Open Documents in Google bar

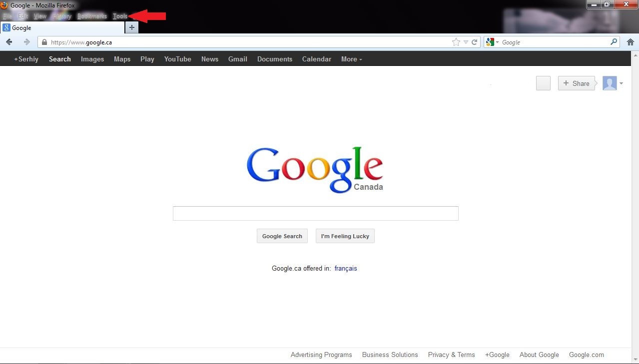click(x=275, y=59)
